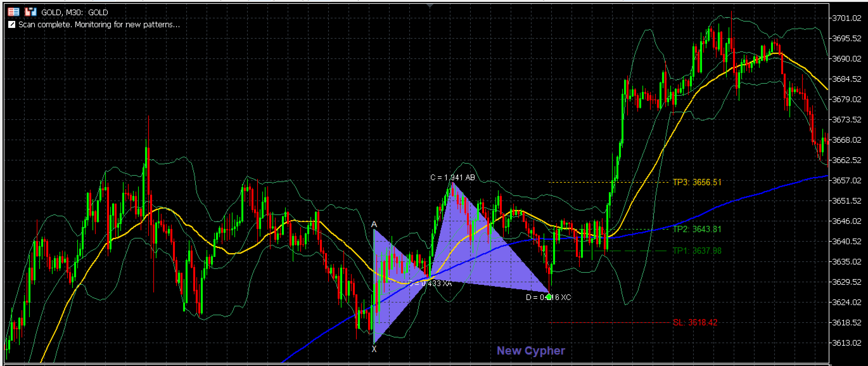The image size is (868, 366).
Task: Select the 'TP2: 3643.81' label
Action: [697, 229]
